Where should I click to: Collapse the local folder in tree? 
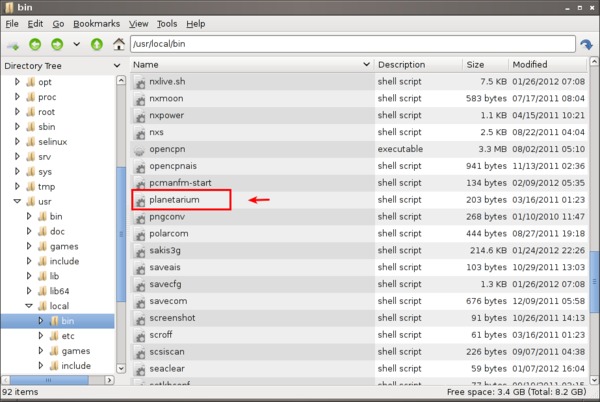point(29,306)
